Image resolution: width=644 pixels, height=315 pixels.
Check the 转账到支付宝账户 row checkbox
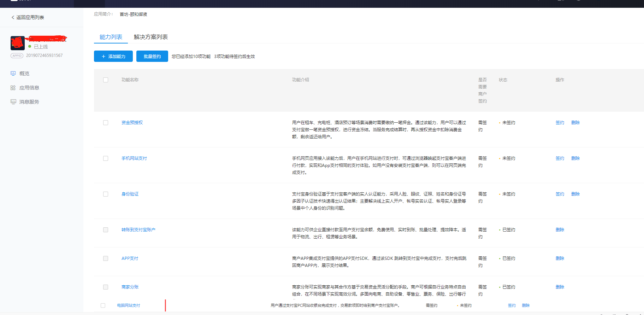106,230
